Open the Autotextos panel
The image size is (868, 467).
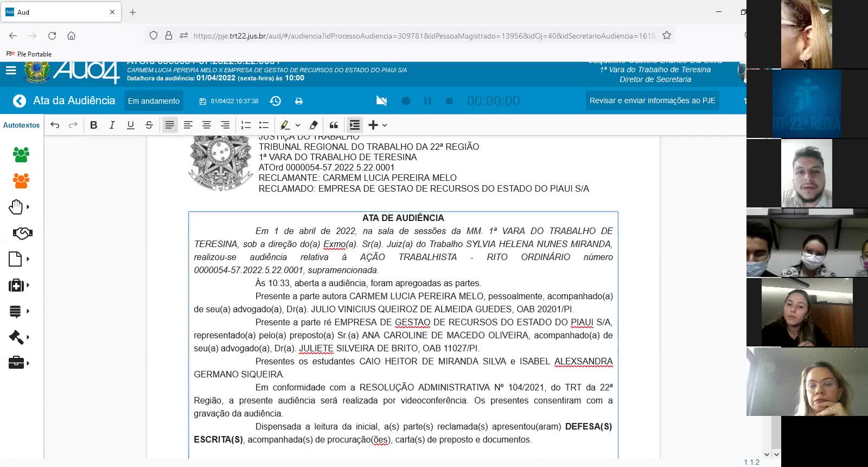21,125
